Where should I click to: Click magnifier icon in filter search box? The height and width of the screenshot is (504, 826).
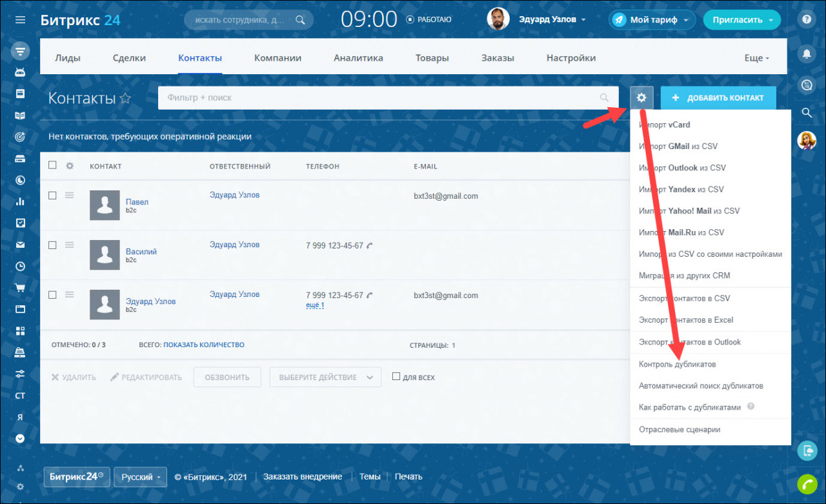coord(604,97)
